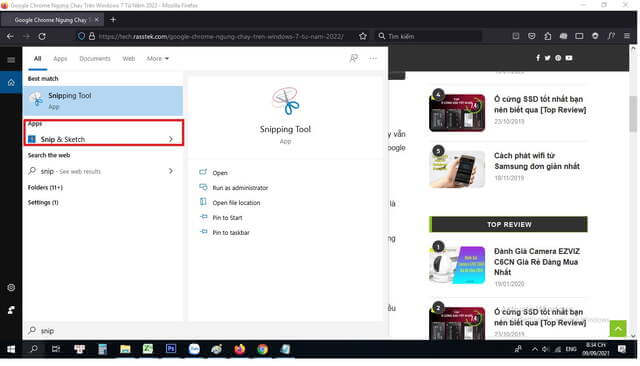Open the site's YouTube icon
The width and height of the screenshot is (640, 366).
569,58
